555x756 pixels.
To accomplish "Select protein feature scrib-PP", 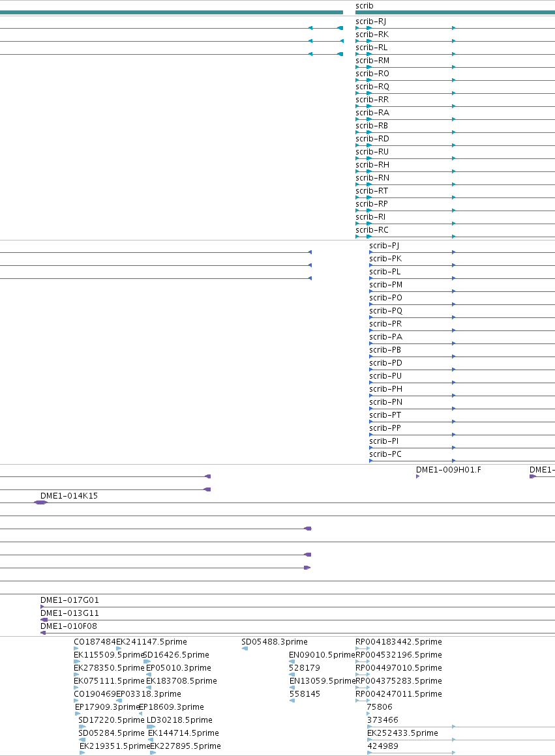I will click(385, 428).
